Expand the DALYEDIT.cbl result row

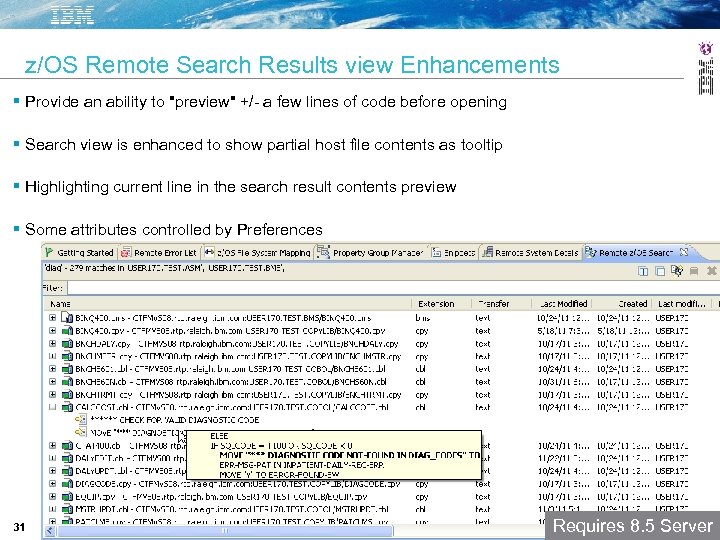point(52,458)
